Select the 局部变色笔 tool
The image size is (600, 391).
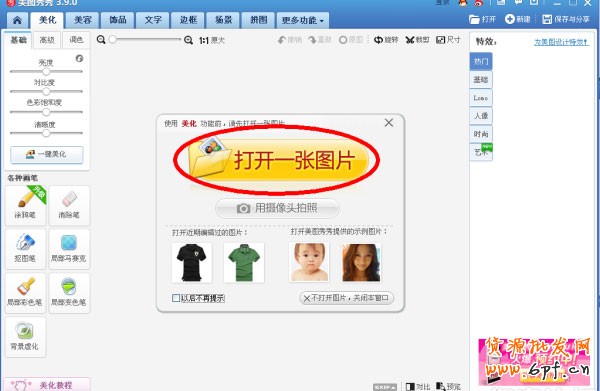(x=69, y=293)
